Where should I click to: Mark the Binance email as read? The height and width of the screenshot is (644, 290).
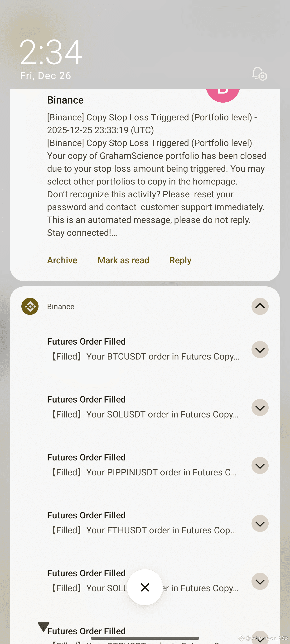(x=123, y=260)
